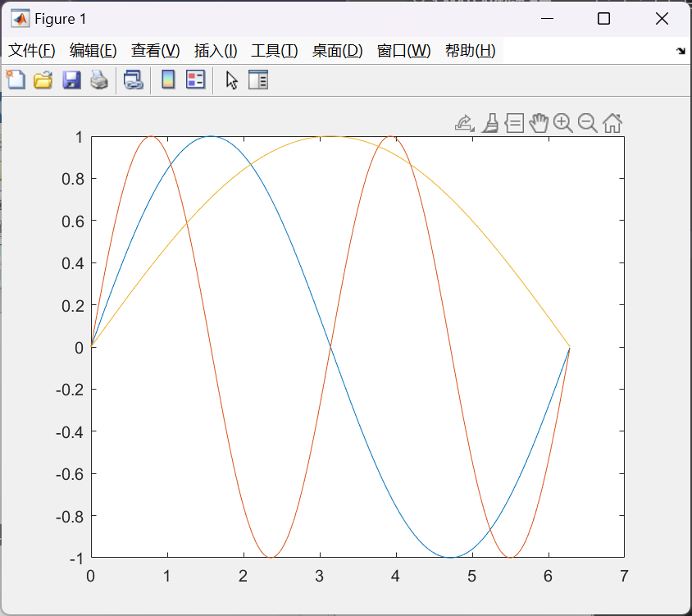Open the 文件(F) menu
692x616 pixels.
coord(32,51)
